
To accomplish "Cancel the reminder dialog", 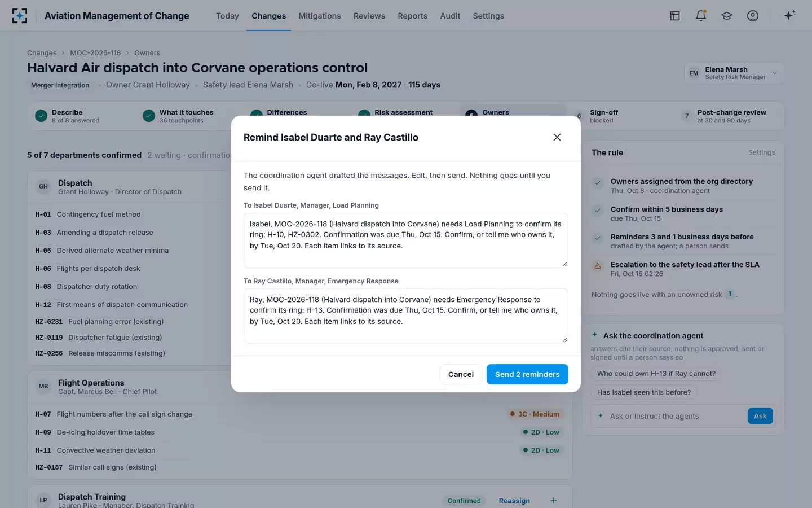I will pyautogui.click(x=461, y=374).
